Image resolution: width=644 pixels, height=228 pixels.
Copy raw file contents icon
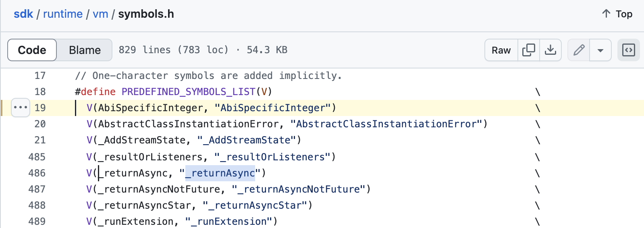click(528, 50)
